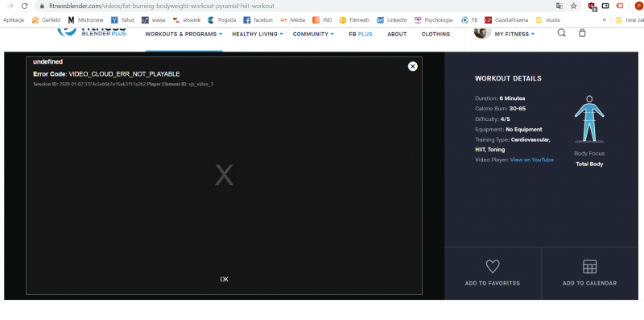Image resolution: width=644 pixels, height=320 pixels.
Task: Click the Calorie Burn: 30-65 text
Action: pos(500,109)
